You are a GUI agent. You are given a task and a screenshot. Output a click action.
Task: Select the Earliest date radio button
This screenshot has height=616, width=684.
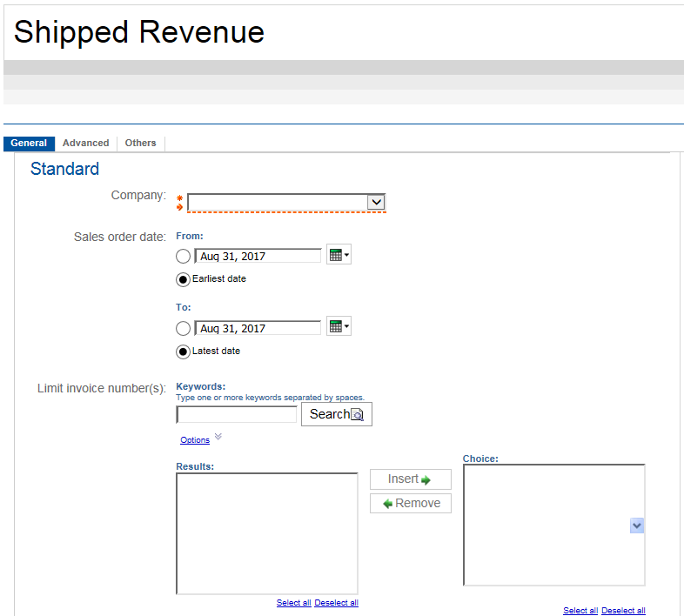[183, 279]
